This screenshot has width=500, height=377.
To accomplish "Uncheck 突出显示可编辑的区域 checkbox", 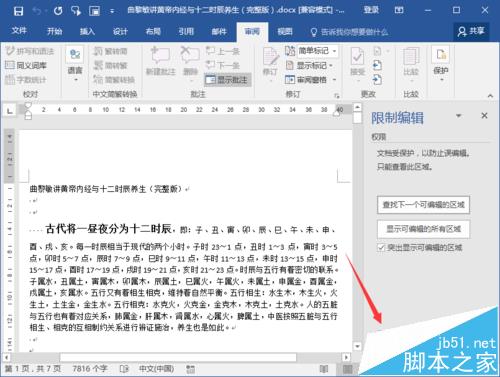I will coord(381,248).
